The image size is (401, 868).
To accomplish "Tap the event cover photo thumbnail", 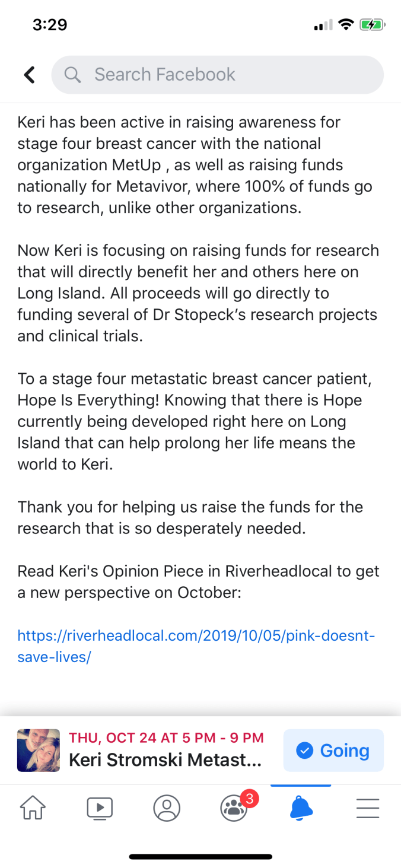I will (39, 751).
